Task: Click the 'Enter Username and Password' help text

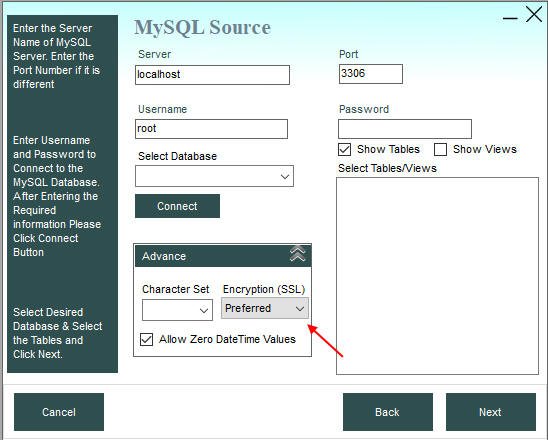Action: 57,196
